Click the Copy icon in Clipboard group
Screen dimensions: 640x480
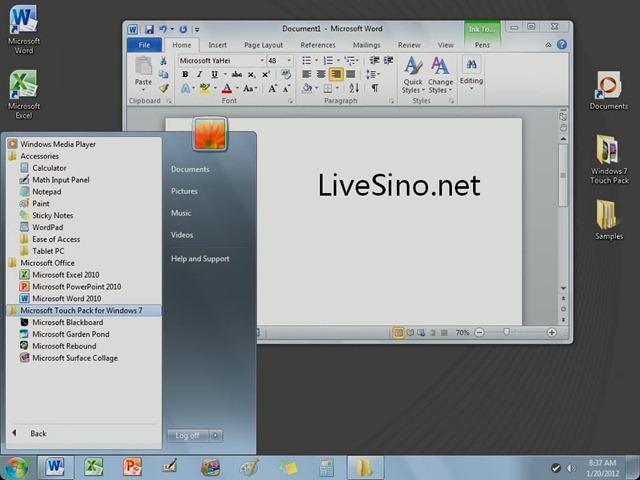[x=163, y=74]
